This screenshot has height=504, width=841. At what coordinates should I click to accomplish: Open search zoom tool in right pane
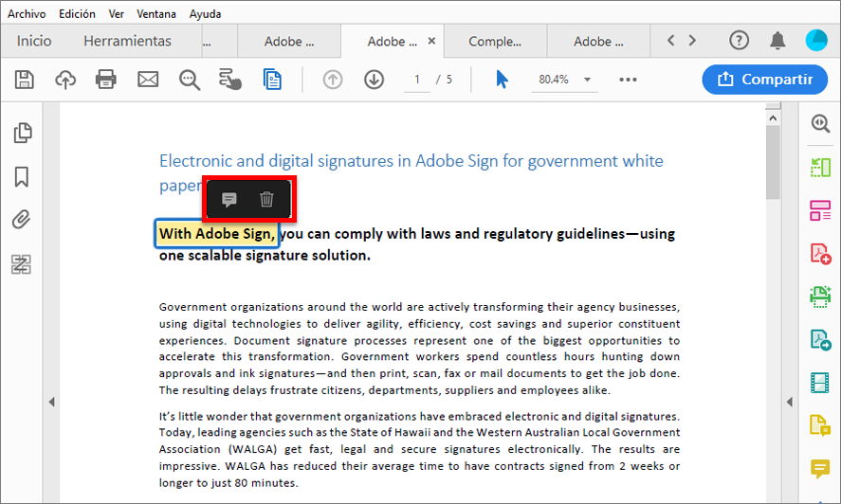pos(820,124)
